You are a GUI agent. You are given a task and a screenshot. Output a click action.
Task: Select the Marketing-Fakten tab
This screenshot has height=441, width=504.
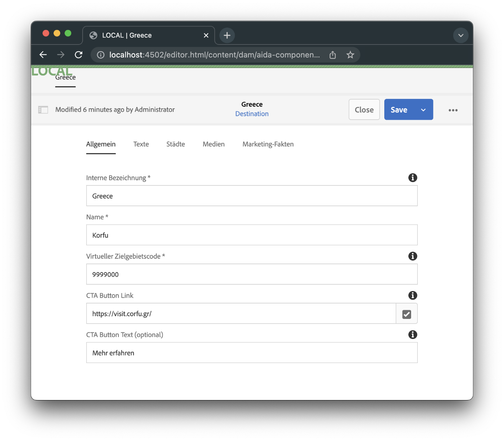268,144
